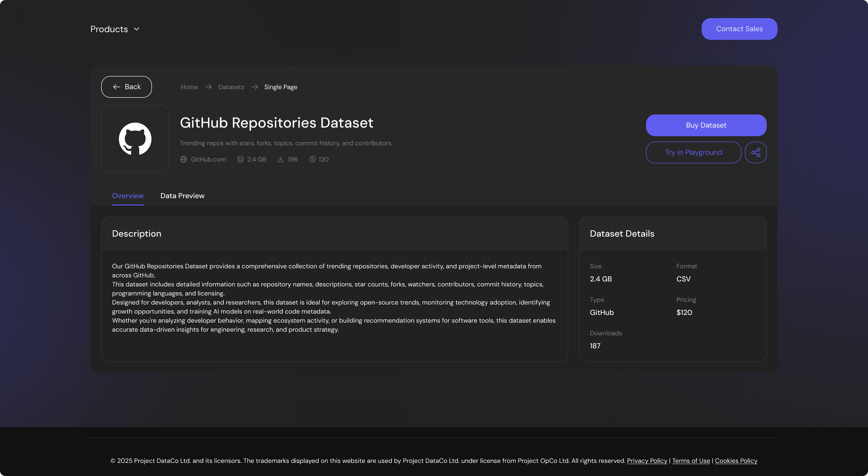
Task: Click the Contact Sales button
Action: tap(739, 29)
